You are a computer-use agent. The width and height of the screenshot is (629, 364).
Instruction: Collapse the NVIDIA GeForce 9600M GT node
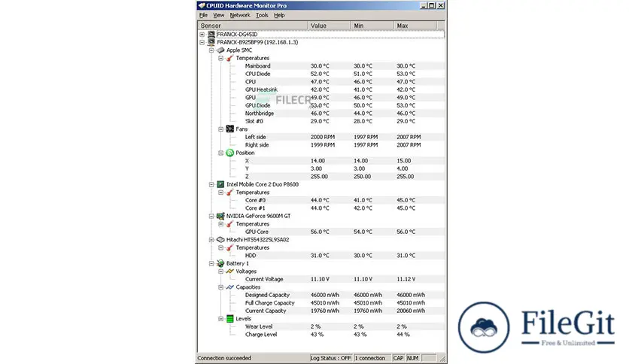[211, 216]
